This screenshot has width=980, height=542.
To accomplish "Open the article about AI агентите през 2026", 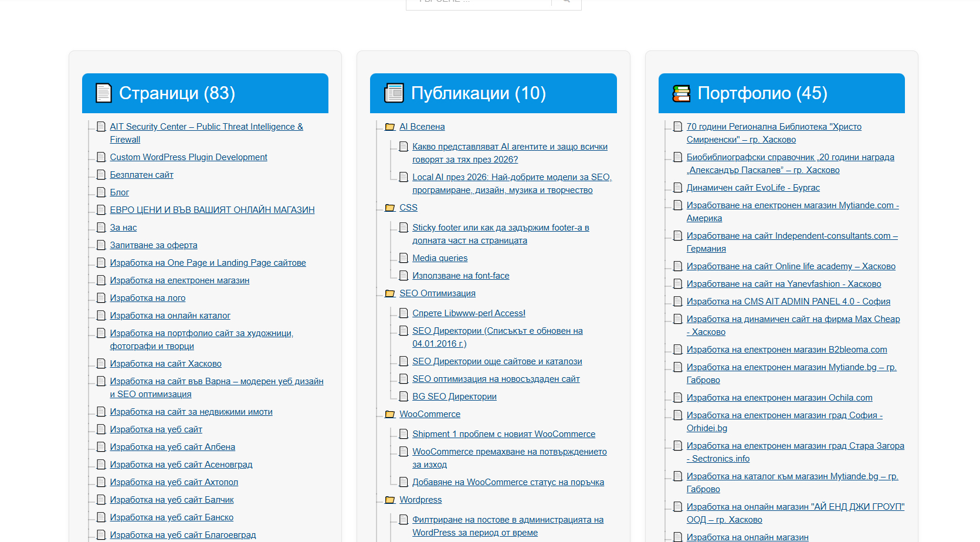I will coord(510,153).
